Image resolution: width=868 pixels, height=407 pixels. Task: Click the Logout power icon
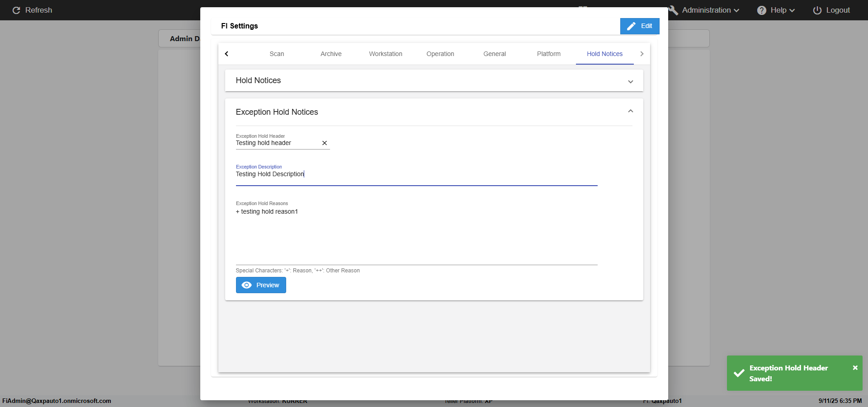click(x=817, y=10)
